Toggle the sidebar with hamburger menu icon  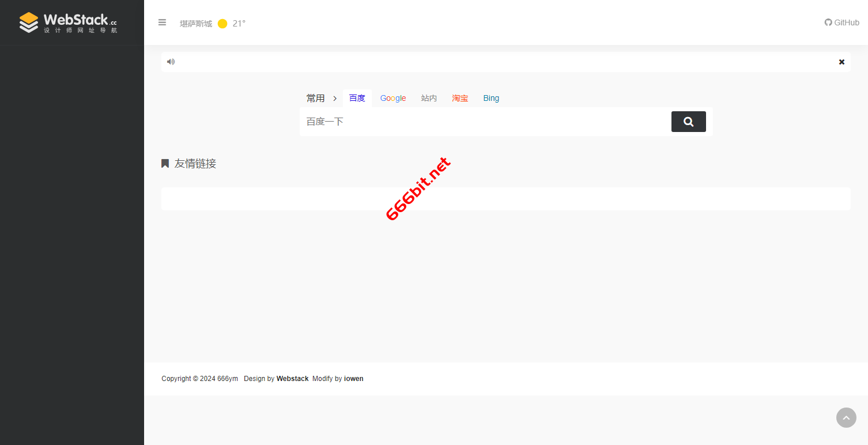point(162,22)
